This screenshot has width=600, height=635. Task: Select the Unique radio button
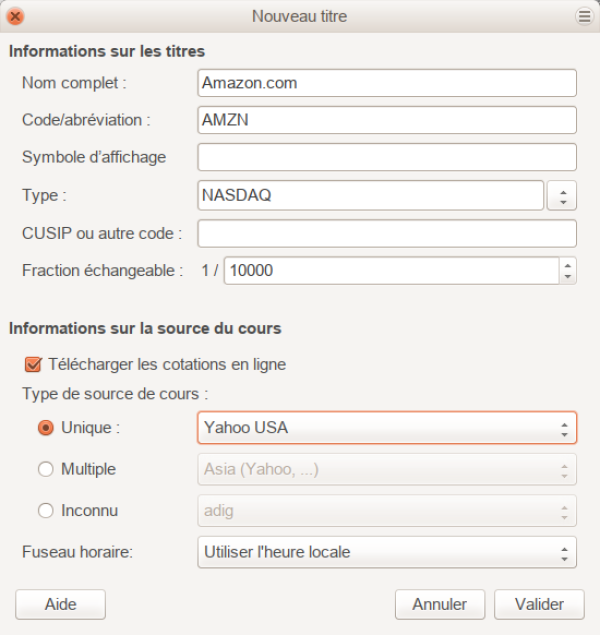point(45,428)
